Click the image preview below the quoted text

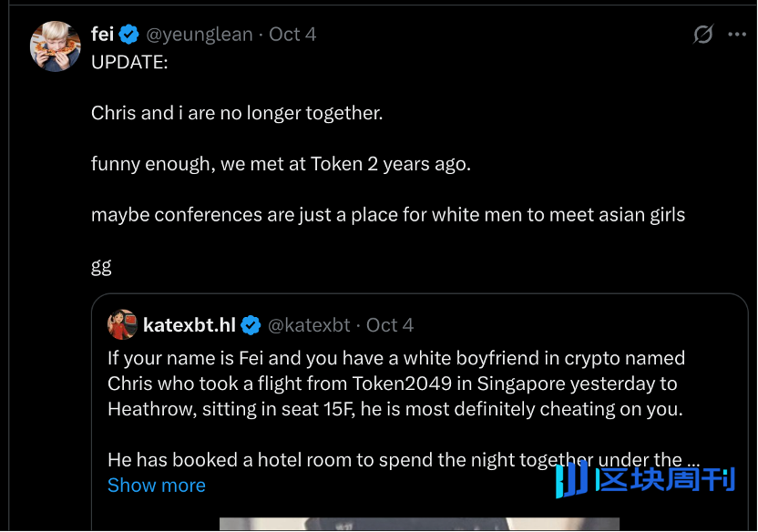click(419, 525)
